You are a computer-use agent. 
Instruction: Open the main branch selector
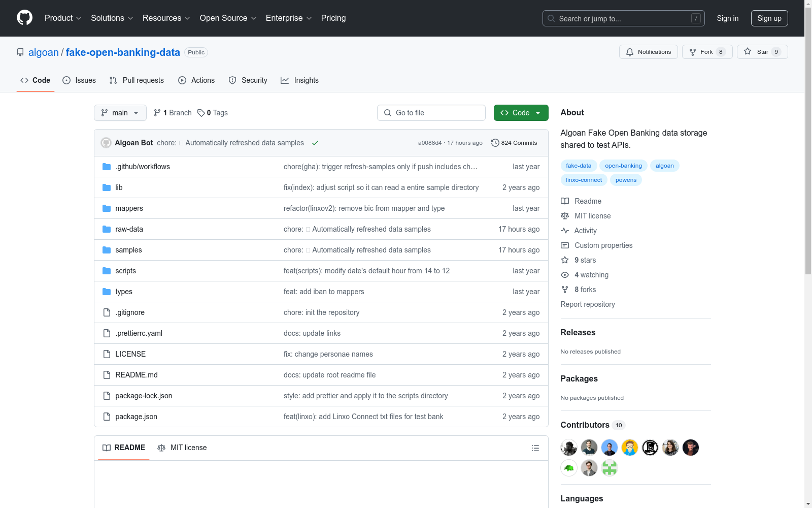pos(120,113)
